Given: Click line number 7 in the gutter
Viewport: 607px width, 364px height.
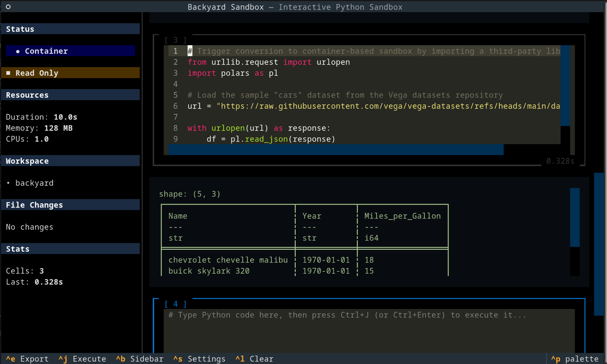Looking at the screenshot, I should click(x=175, y=117).
